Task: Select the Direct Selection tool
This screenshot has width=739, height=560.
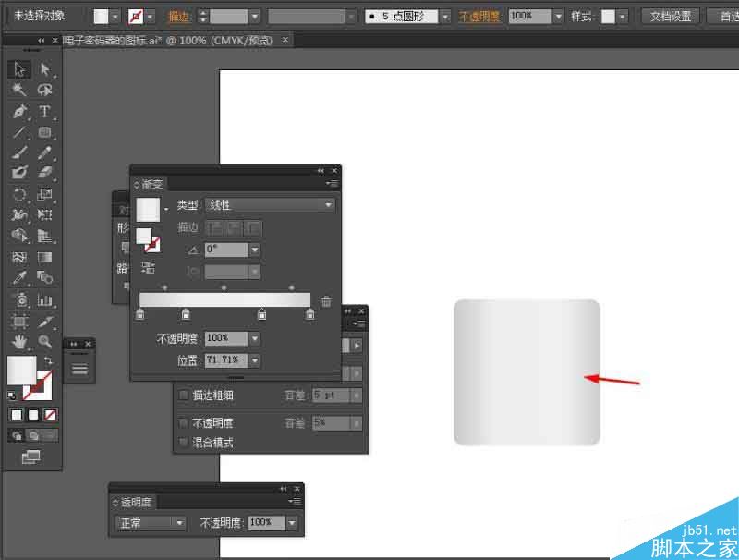Action: tap(44, 69)
